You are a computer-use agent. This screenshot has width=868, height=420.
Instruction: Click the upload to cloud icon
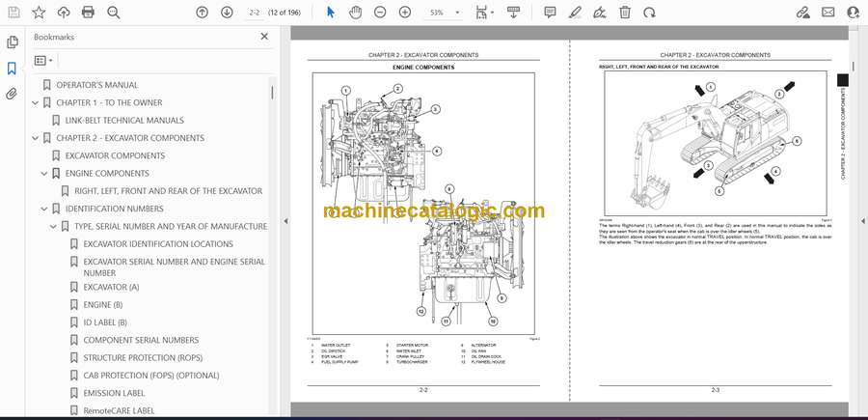pos(64,13)
